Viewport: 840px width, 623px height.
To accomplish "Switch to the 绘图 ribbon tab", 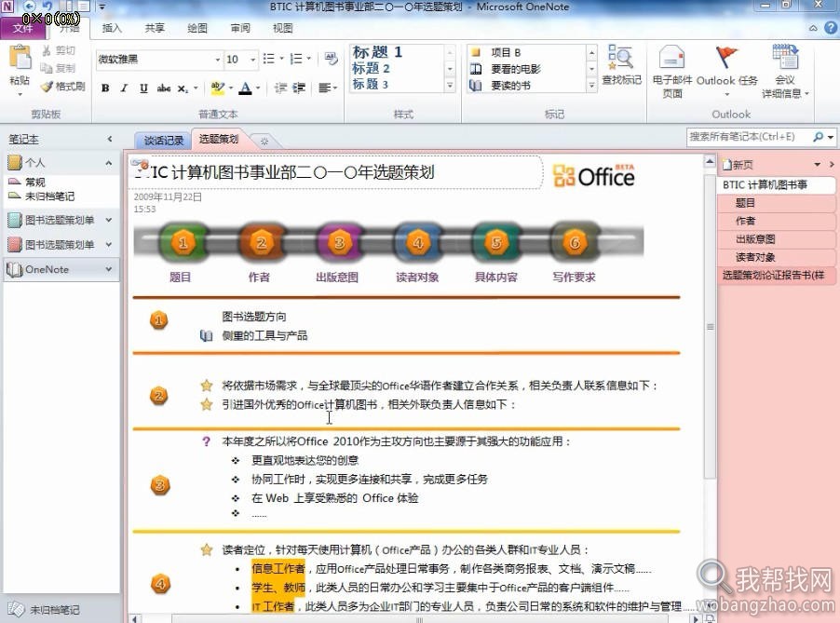I will click(197, 28).
